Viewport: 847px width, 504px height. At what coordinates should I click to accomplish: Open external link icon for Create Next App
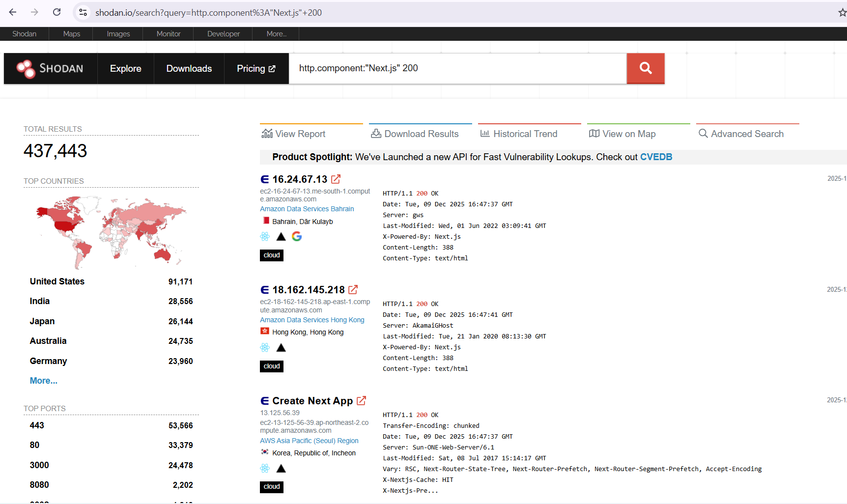point(362,401)
